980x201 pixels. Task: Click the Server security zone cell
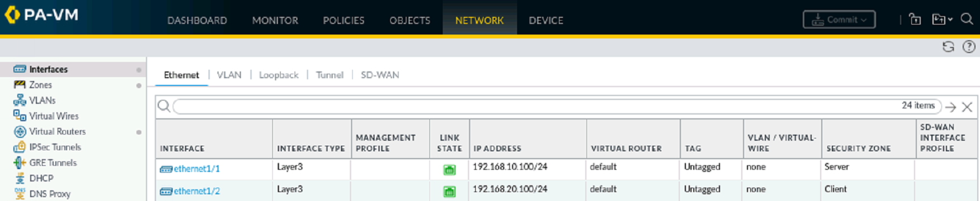(x=836, y=166)
